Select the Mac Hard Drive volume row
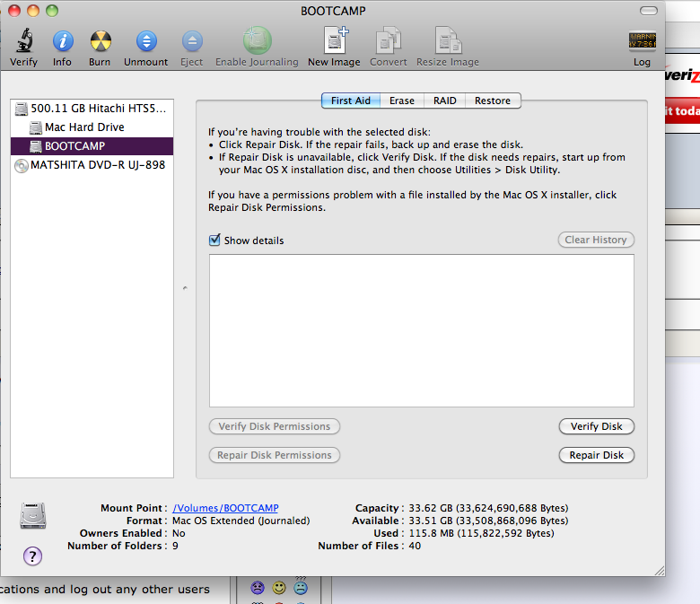Image resolution: width=700 pixels, height=604 pixels. (x=92, y=127)
